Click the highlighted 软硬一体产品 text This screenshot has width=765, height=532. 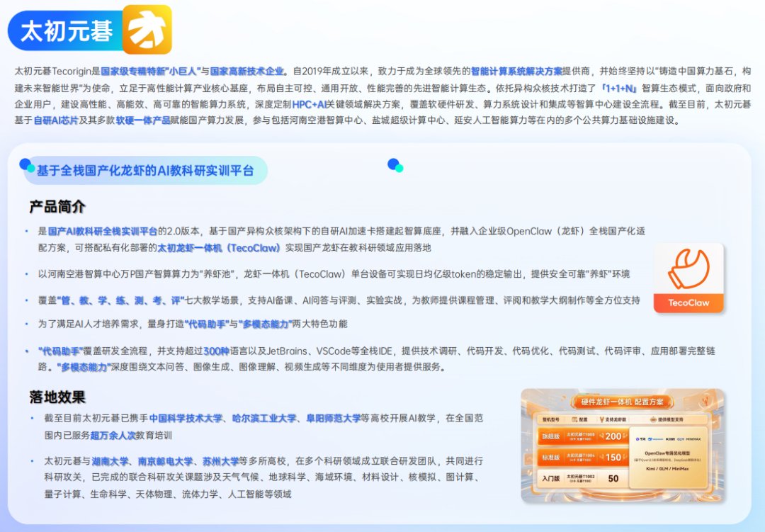click(143, 120)
